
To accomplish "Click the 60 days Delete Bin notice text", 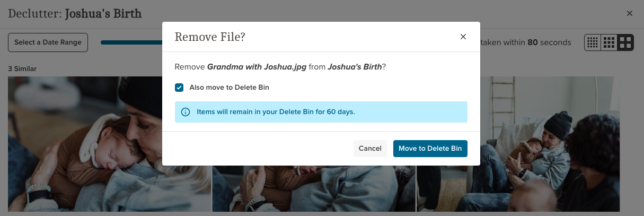I will [x=276, y=112].
